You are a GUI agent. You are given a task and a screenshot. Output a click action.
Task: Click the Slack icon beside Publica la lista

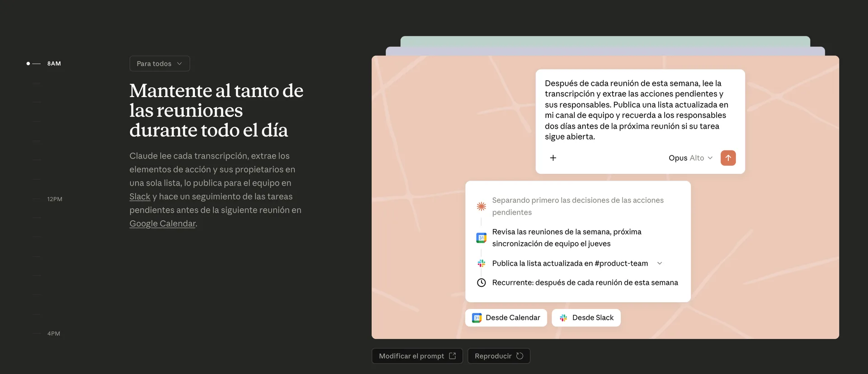481,263
